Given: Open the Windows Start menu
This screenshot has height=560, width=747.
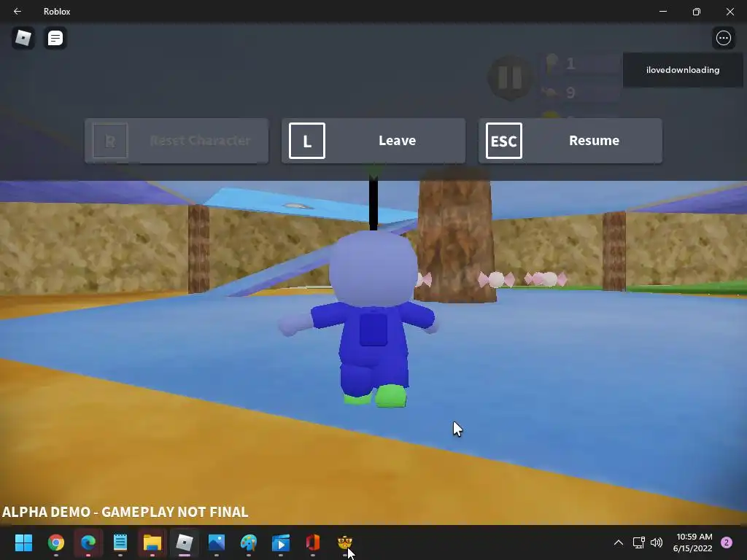Looking at the screenshot, I should click(x=23, y=542).
